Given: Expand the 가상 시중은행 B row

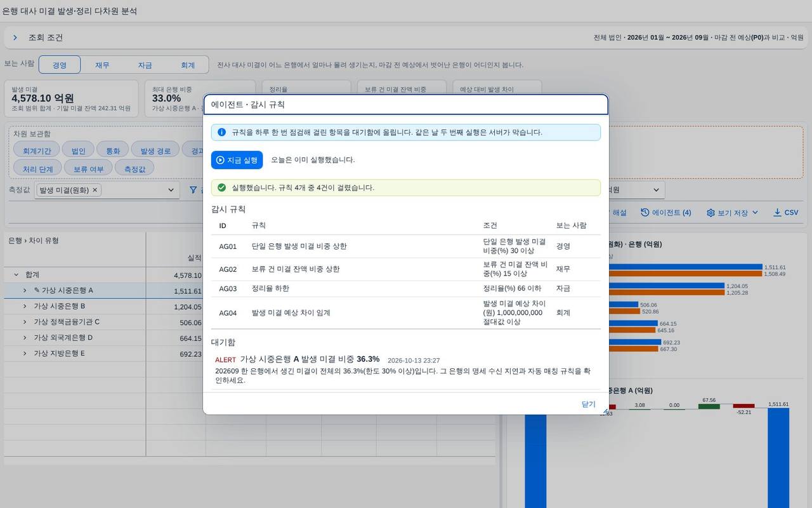Looking at the screenshot, I should (x=25, y=306).
